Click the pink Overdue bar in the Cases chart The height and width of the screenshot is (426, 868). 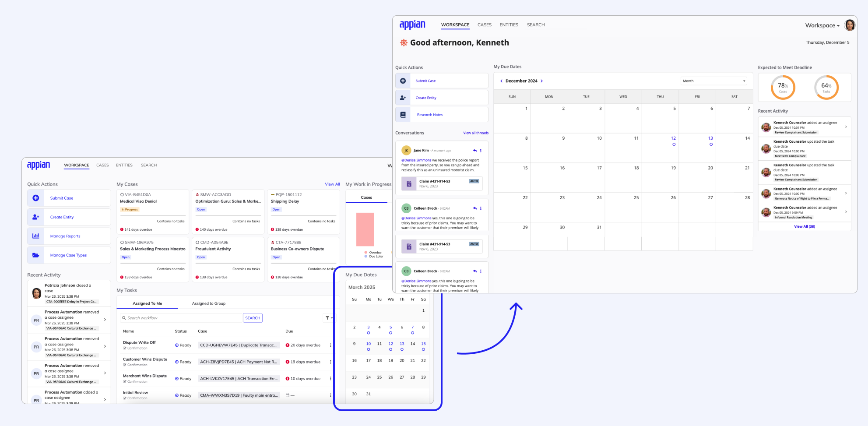pyautogui.click(x=365, y=229)
